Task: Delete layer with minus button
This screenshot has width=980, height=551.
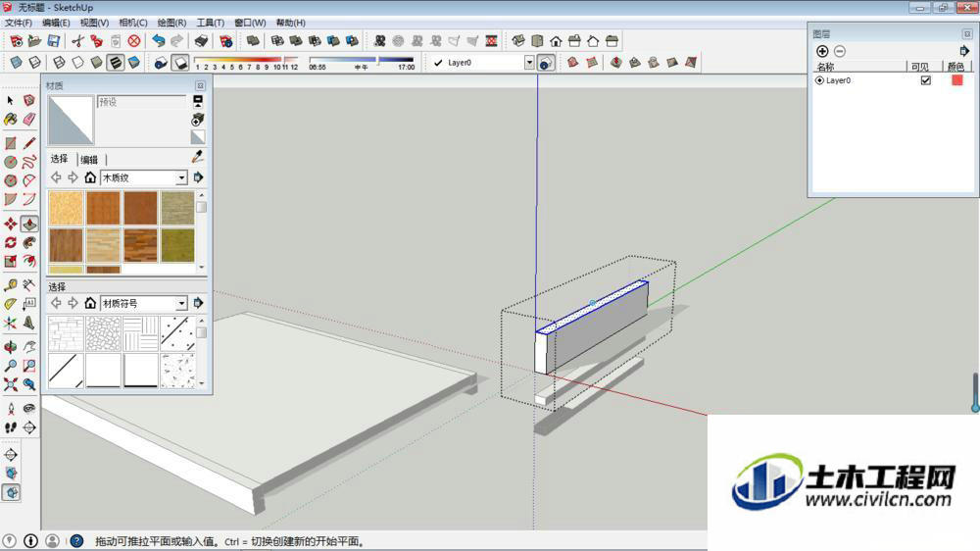Action: pyautogui.click(x=840, y=51)
